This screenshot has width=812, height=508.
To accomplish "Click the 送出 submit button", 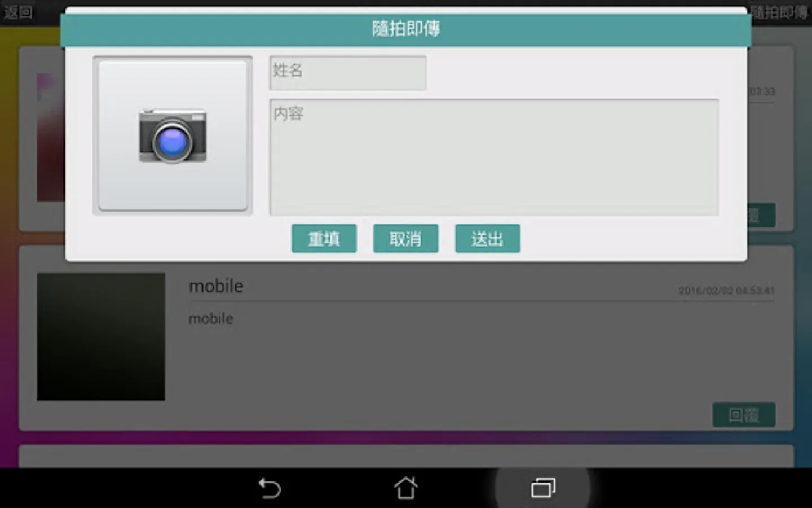I will pos(487,239).
